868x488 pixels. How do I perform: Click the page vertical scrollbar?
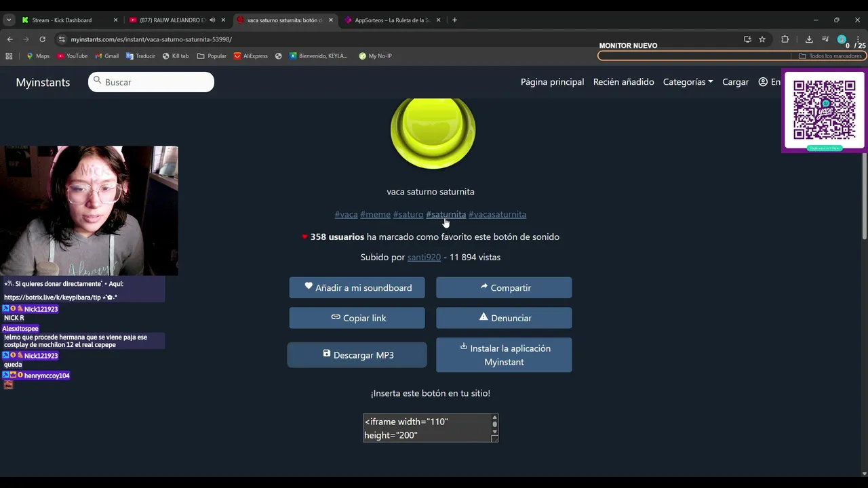click(x=864, y=197)
